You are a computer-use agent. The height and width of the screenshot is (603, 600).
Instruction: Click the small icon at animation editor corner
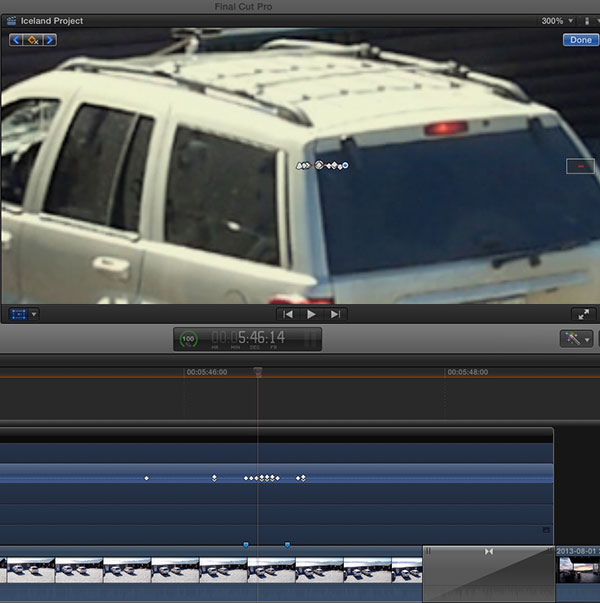pyautogui.click(x=546, y=530)
